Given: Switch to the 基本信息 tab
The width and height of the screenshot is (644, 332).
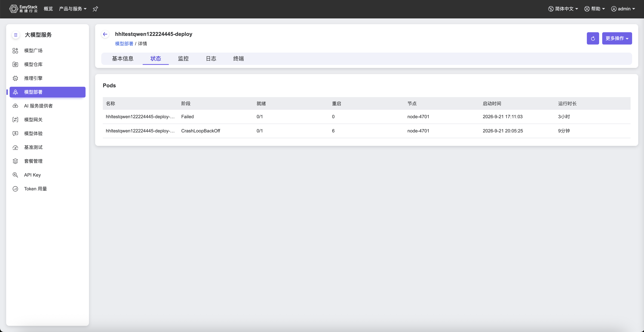Looking at the screenshot, I should coord(123,59).
